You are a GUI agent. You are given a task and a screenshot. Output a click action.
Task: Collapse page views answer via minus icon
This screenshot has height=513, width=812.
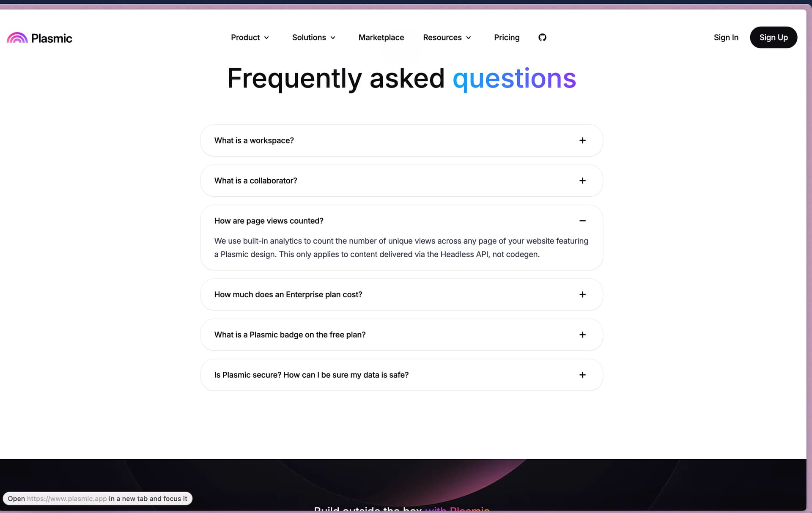(582, 221)
